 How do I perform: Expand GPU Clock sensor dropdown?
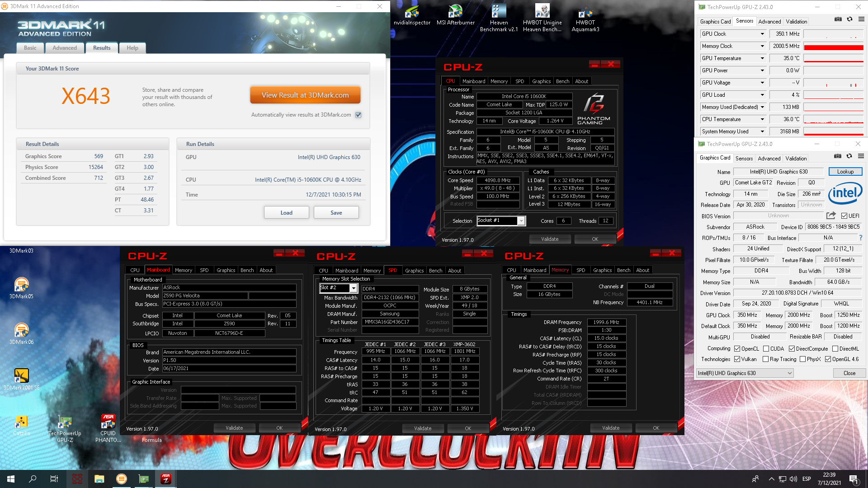(762, 34)
